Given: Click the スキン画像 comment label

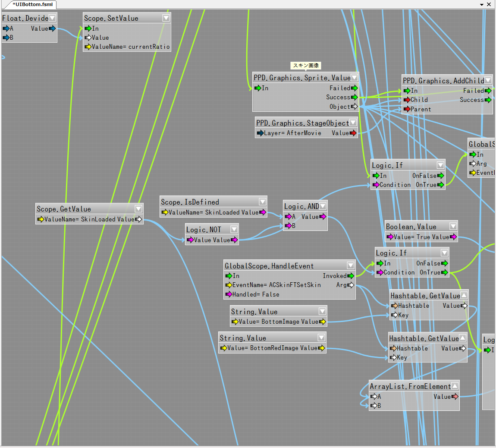Looking at the screenshot, I should pyautogui.click(x=306, y=66).
